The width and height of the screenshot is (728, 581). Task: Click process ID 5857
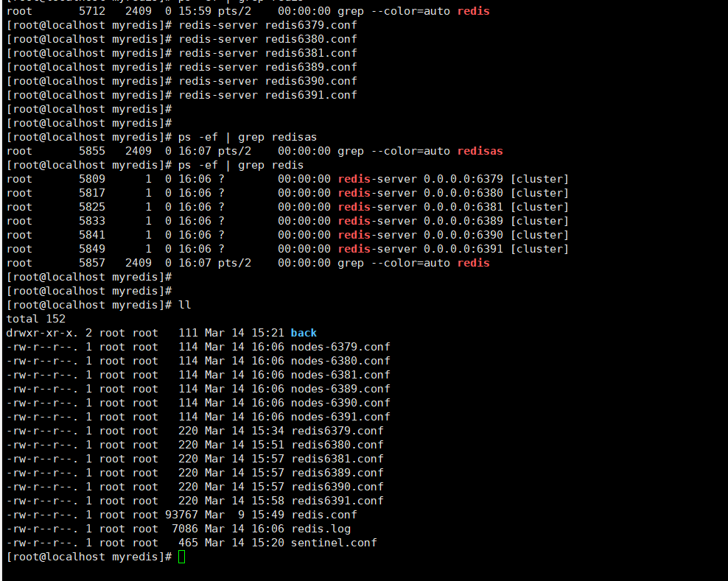coord(92,263)
